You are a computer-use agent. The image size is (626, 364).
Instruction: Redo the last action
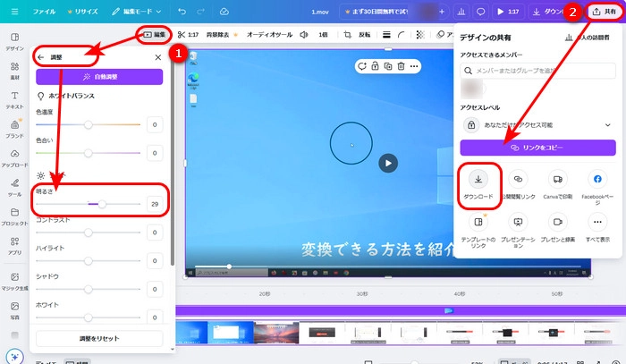[201, 12]
